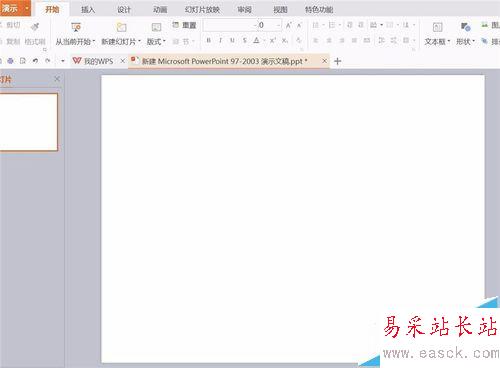Screen dimensions: 500x368
Task: Open the 版式 layout dropdown
Action: coord(164,42)
